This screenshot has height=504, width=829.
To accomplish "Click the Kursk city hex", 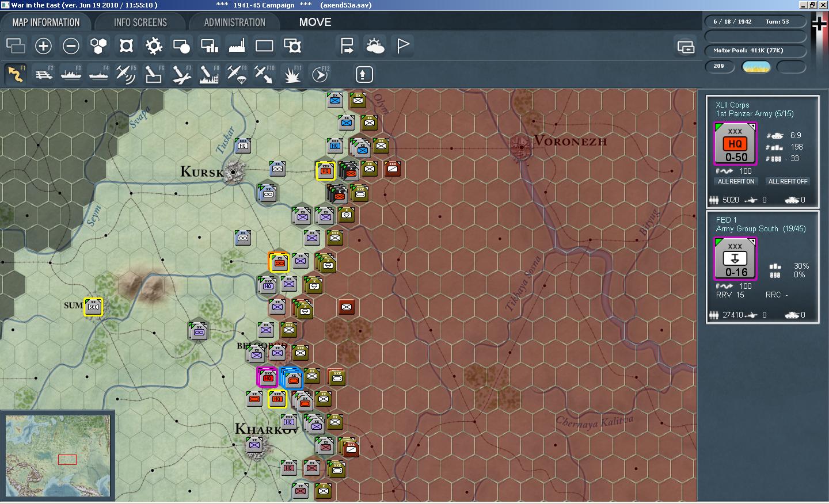I will pos(233,171).
